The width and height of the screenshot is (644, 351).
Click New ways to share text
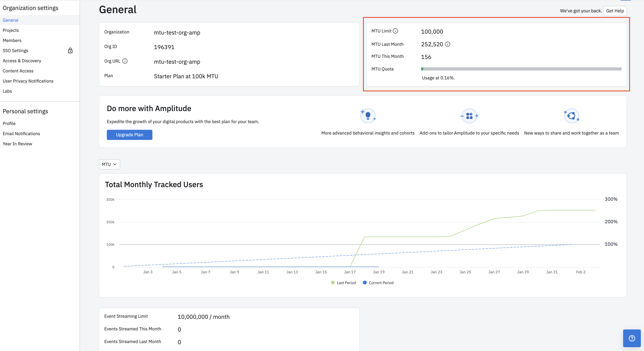[x=572, y=133]
